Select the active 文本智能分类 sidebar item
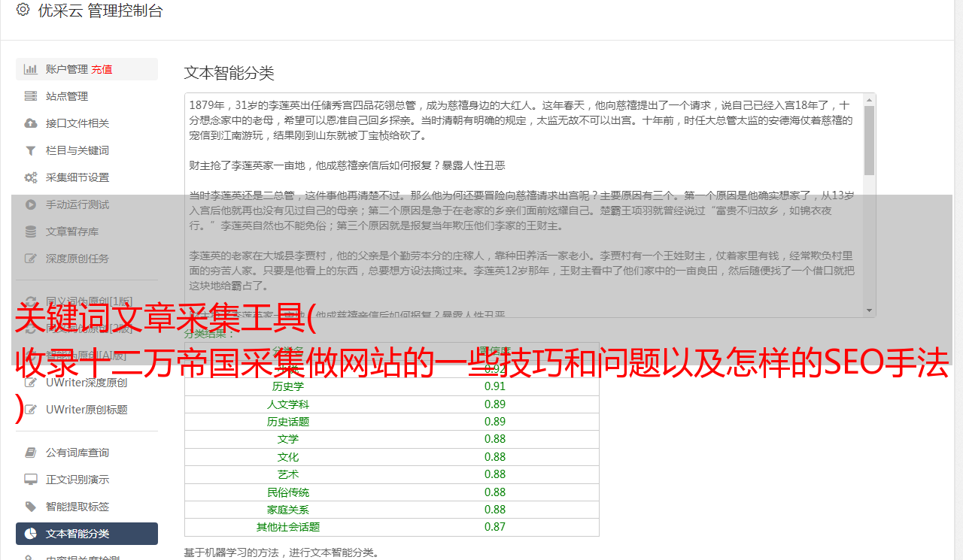Image resolution: width=963 pixels, height=560 pixels. click(x=87, y=534)
